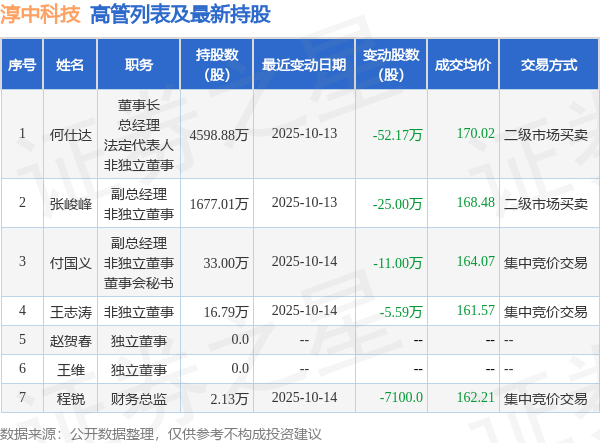Viewport: 600px width, 443px height.
Task: Click holding value 16.79万
Action: 226,312
